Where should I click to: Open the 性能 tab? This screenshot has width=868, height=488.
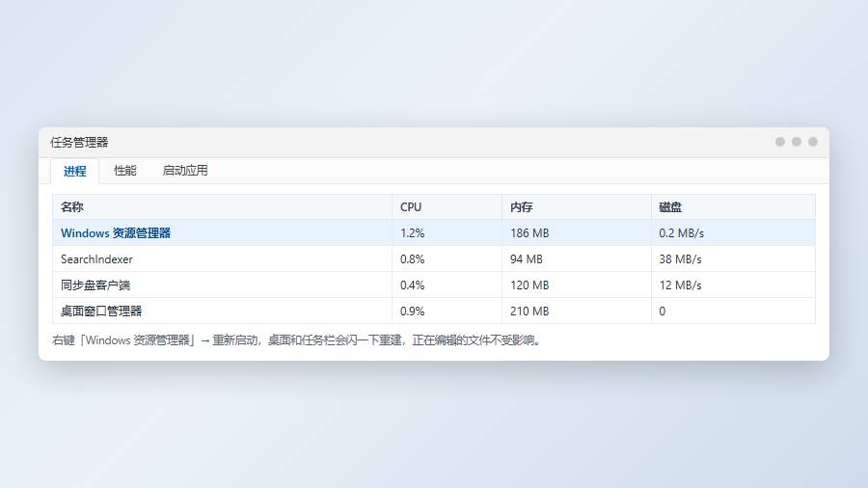pyautogui.click(x=125, y=171)
